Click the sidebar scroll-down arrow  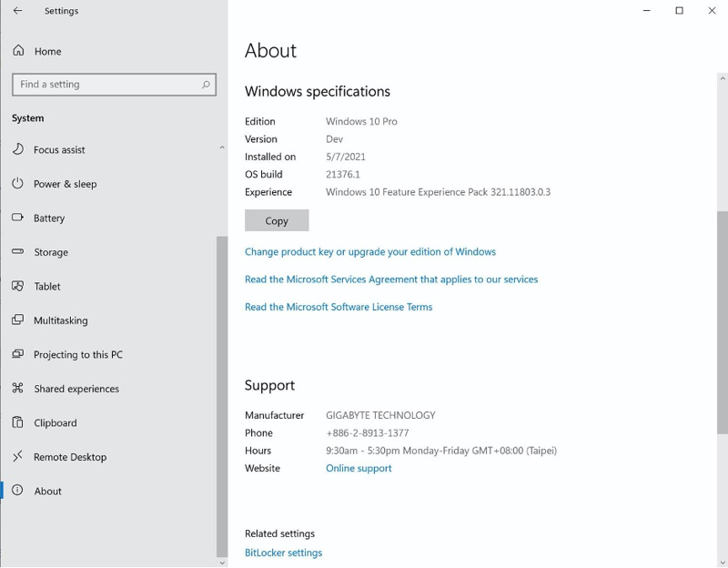pyautogui.click(x=222, y=563)
